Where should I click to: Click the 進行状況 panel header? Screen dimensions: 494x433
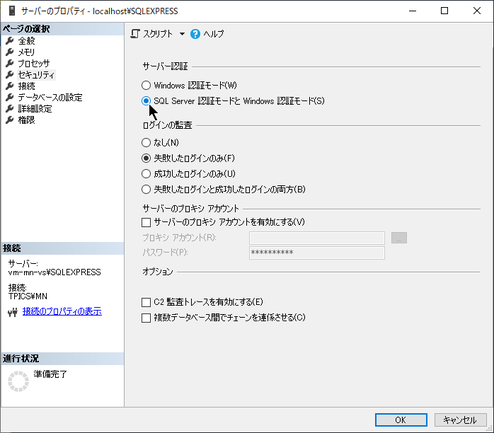pyautogui.click(x=62, y=358)
